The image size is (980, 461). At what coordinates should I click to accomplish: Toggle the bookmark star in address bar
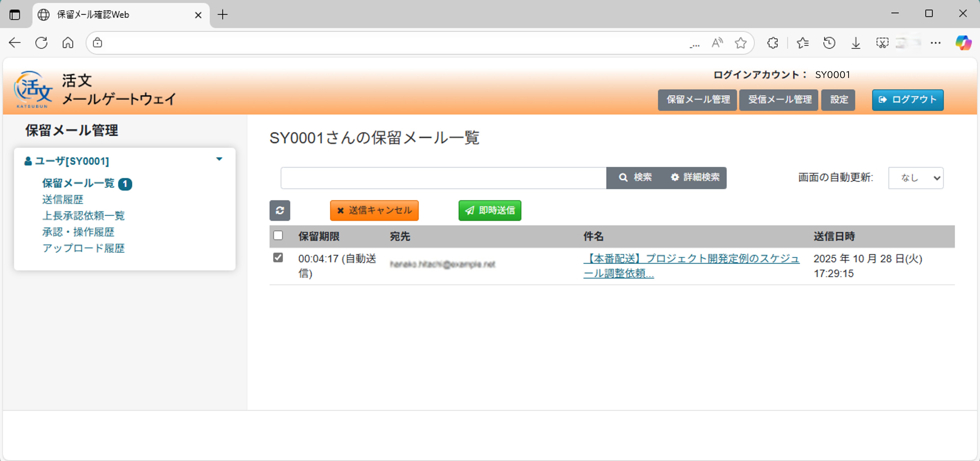(x=740, y=43)
